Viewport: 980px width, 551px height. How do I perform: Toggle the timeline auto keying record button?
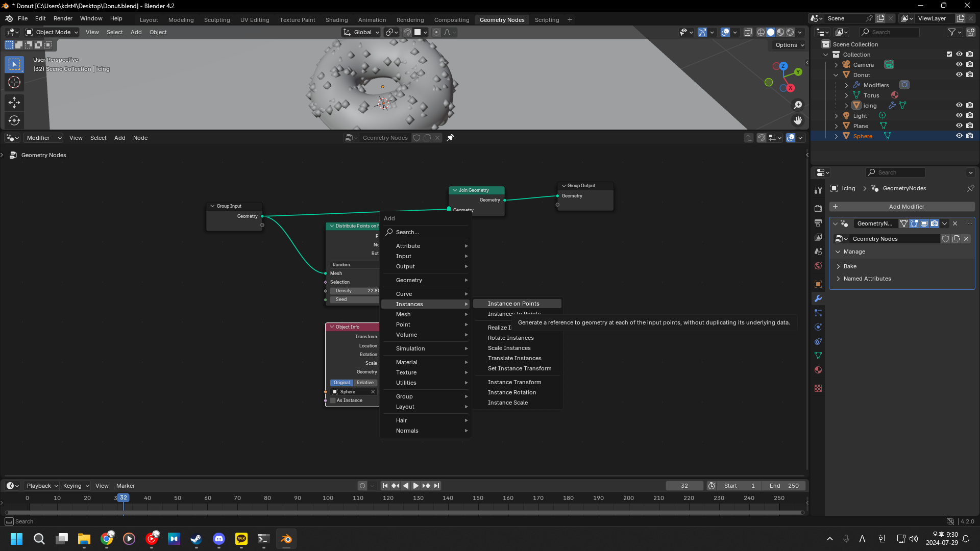362,486
